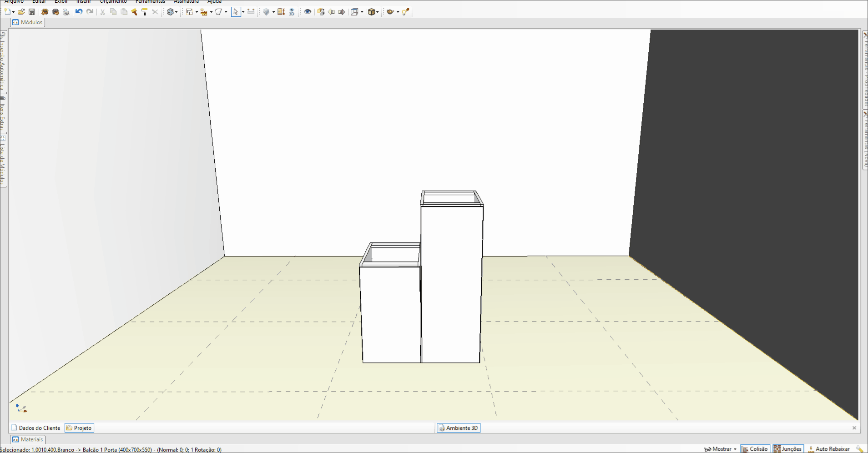Image resolution: width=868 pixels, height=453 pixels.
Task: Click the 3D view icon
Action: pos(292,12)
